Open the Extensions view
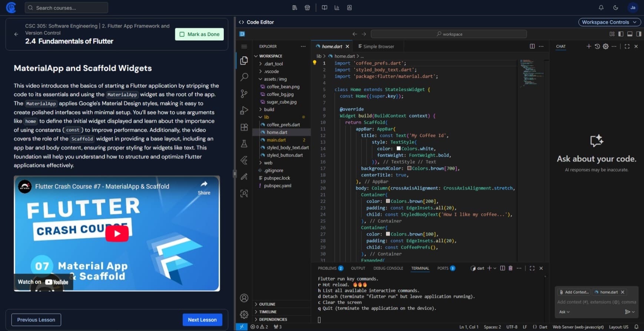This screenshot has width=644, height=331. click(244, 127)
